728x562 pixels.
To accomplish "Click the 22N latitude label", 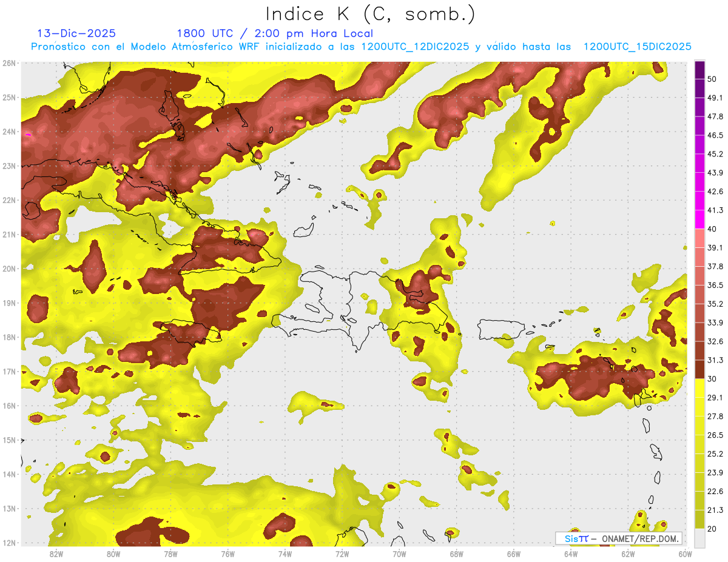I will [x=9, y=200].
